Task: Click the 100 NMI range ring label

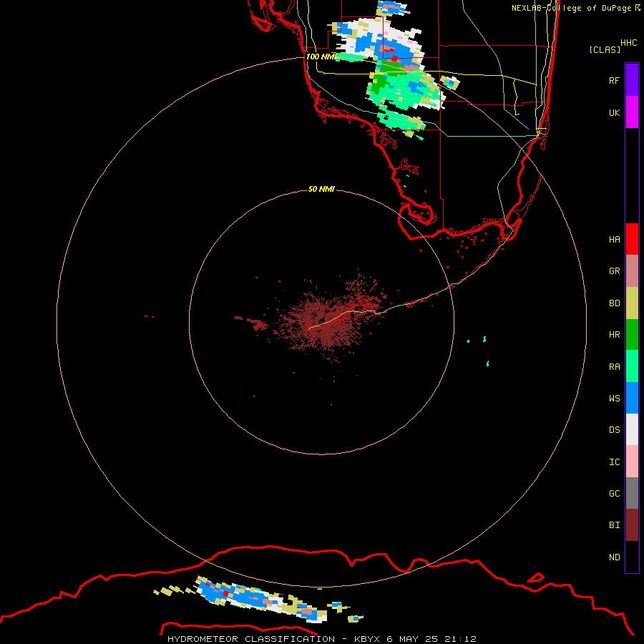Action: (x=321, y=57)
